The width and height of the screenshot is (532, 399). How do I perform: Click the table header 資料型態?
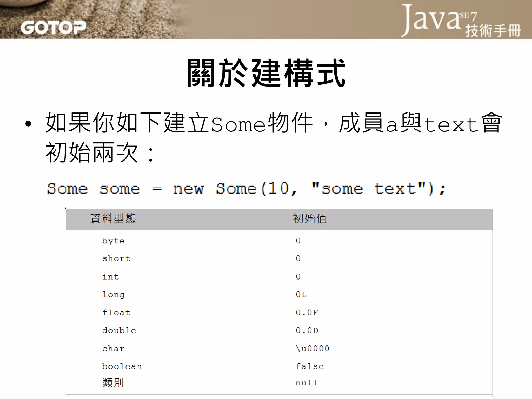click(113, 218)
